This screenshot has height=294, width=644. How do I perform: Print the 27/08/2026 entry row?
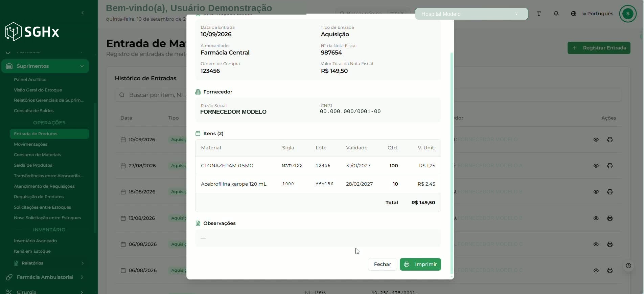(610, 166)
